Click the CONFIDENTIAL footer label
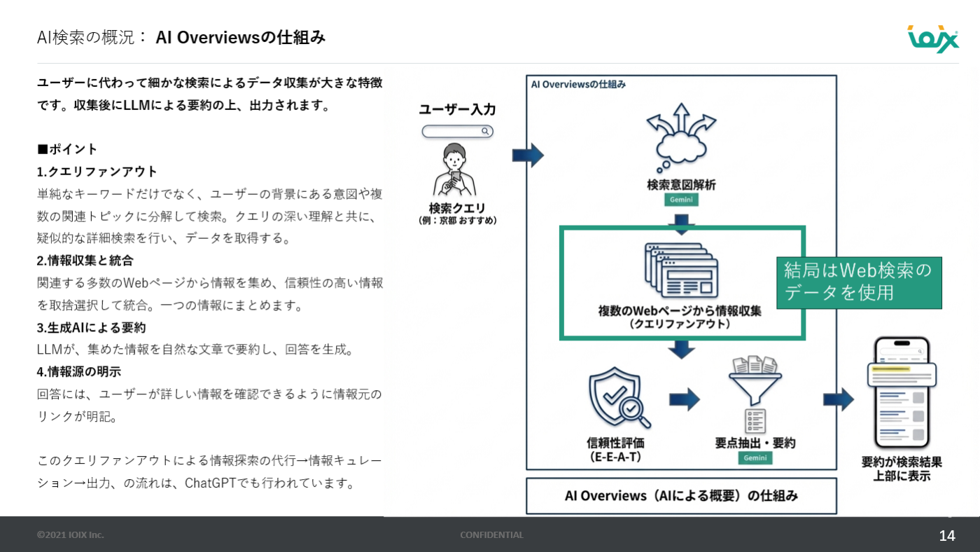 [x=491, y=535]
